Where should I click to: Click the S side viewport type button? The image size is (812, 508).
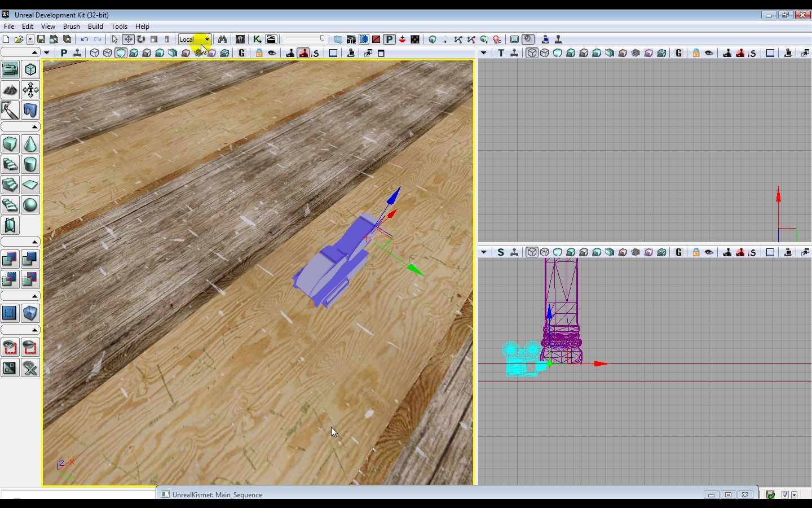coord(501,252)
